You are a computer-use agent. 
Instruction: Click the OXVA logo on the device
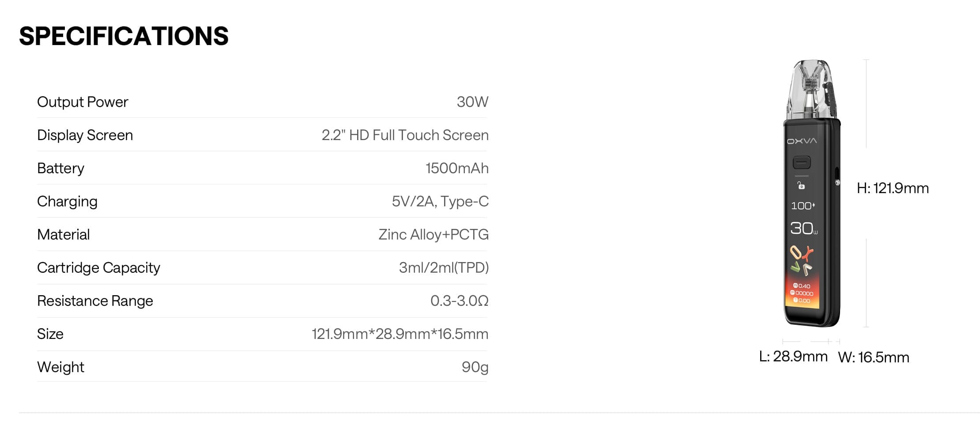pos(802,141)
